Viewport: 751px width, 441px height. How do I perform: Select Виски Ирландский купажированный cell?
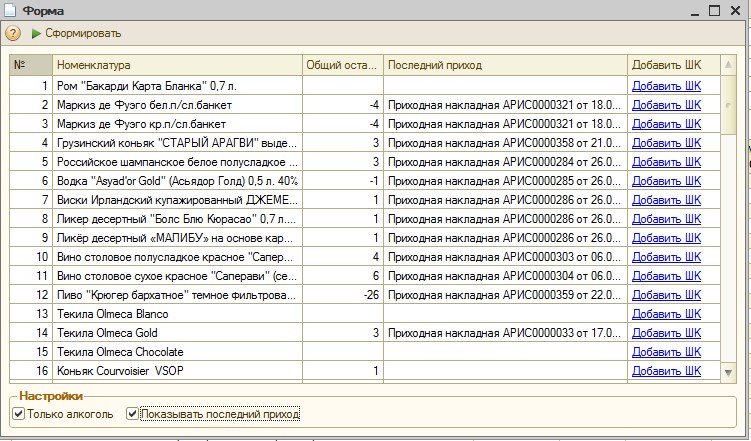pos(177,200)
